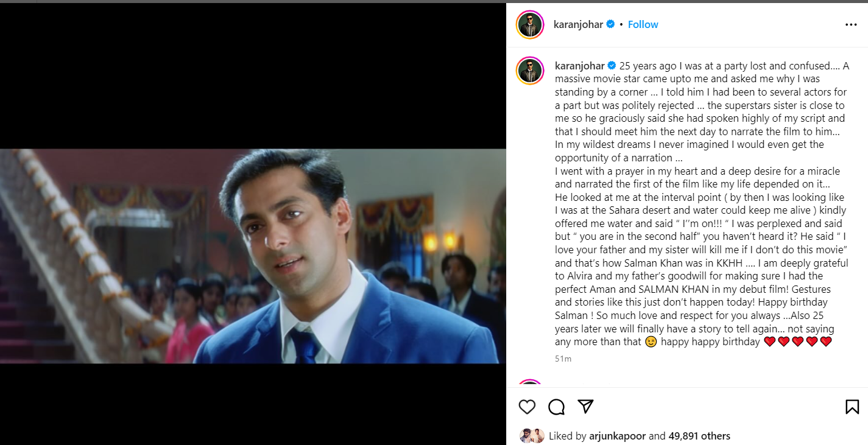The width and height of the screenshot is (868, 445).
Task: Open the three-dot more options menu
Action: (x=851, y=25)
